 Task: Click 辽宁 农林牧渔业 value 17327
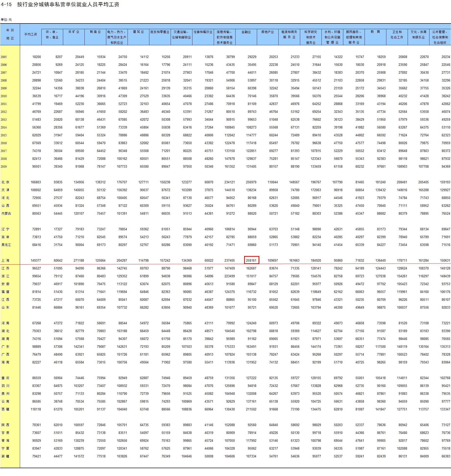pos(58,229)
